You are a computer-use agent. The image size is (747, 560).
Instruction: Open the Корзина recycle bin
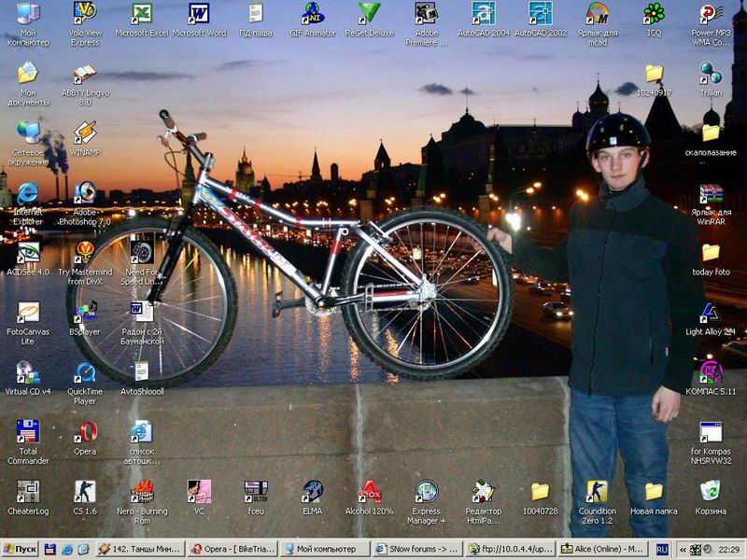point(711,491)
